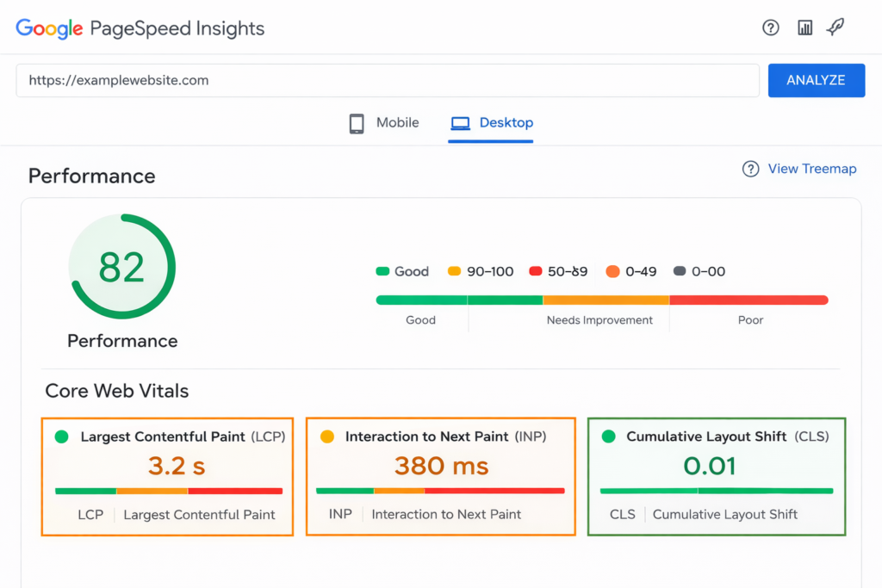Click the website URL input field
The height and width of the screenshot is (588, 882).
[x=388, y=80]
